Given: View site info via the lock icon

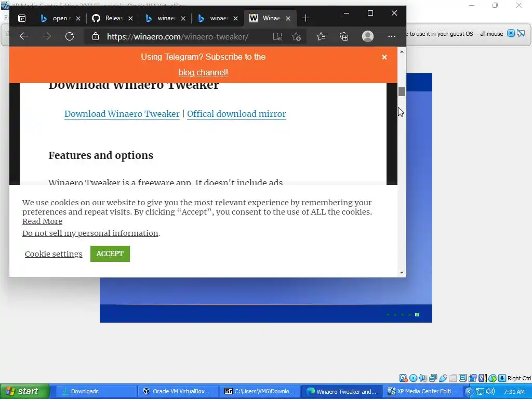Looking at the screenshot, I should [x=96, y=36].
